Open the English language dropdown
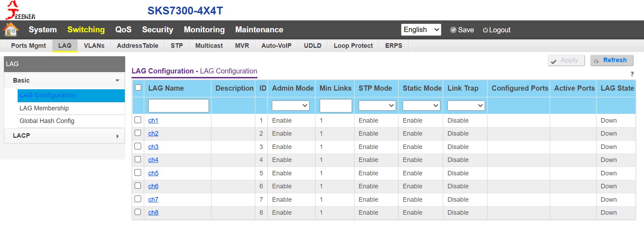 [421, 30]
